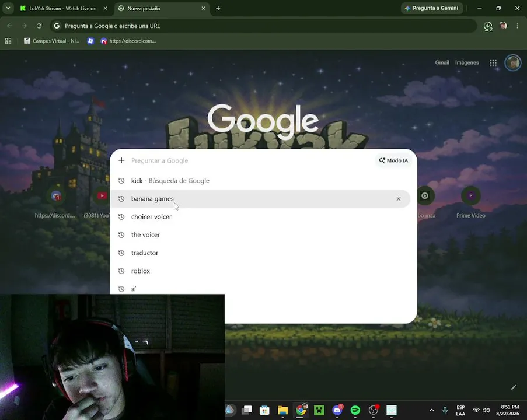This screenshot has height=420, width=527.
Task: Open a new tab with the plus button
Action: point(218,8)
